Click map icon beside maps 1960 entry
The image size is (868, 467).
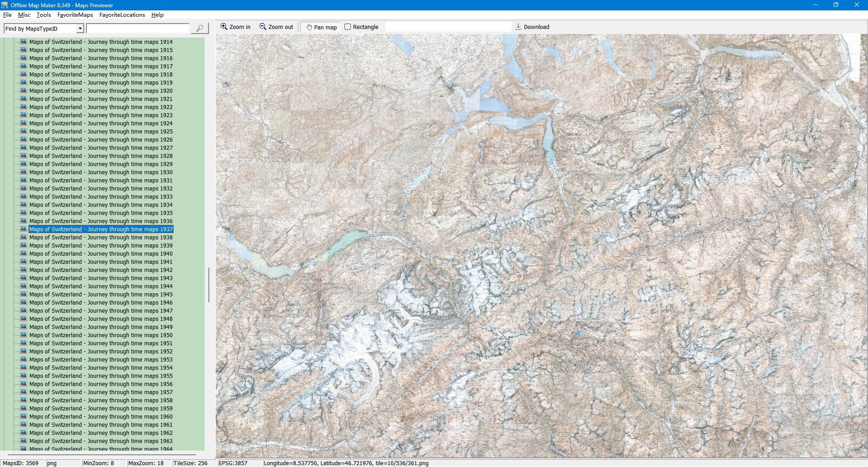pyautogui.click(x=24, y=416)
